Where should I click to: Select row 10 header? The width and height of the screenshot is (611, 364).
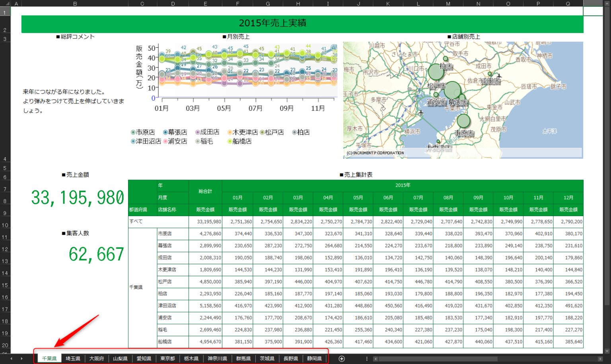click(x=5, y=225)
